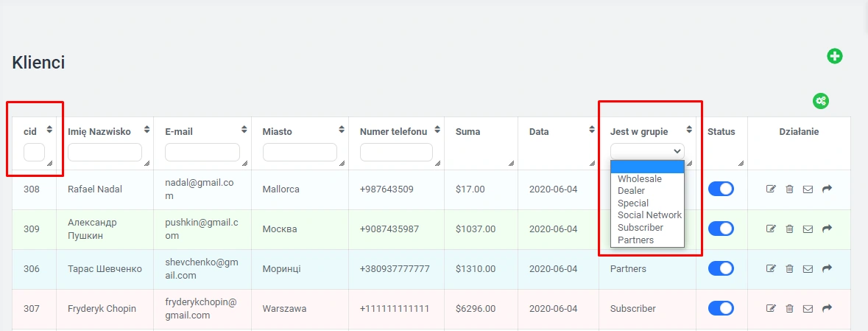Select Wholesale from group dropdown list
868x331 pixels.
(x=639, y=178)
